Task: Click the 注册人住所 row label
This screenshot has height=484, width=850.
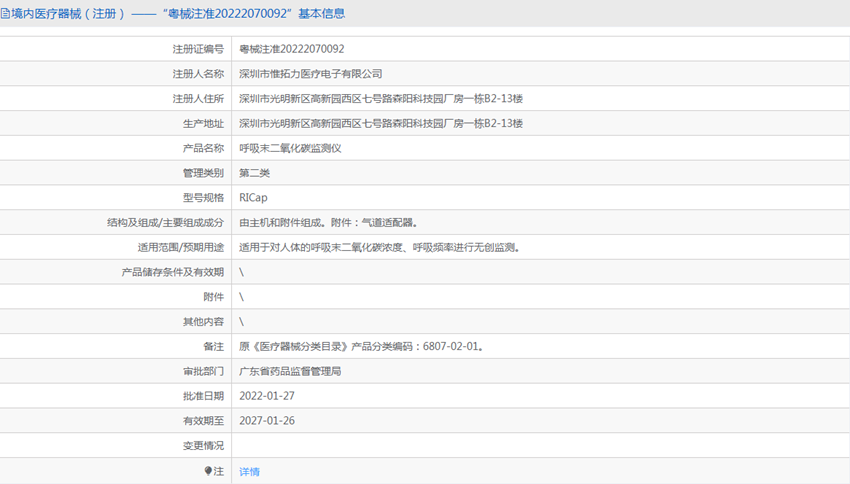Action: [x=198, y=99]
